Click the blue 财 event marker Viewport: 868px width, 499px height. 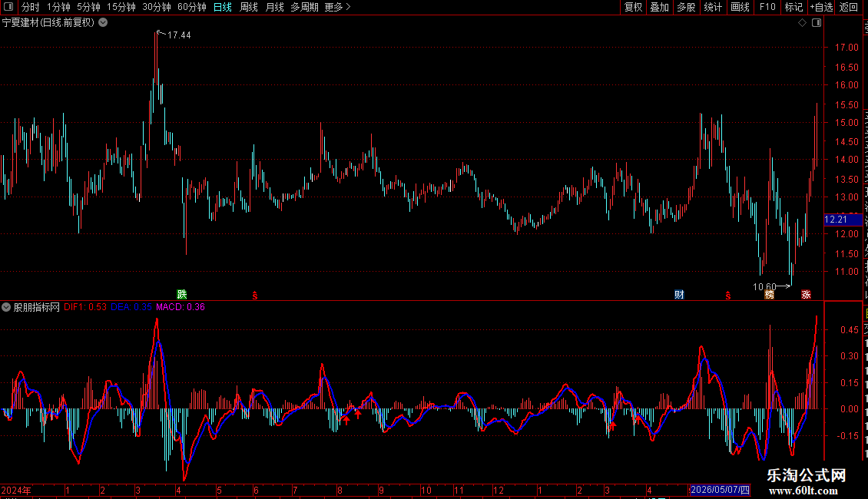(679, 294)
